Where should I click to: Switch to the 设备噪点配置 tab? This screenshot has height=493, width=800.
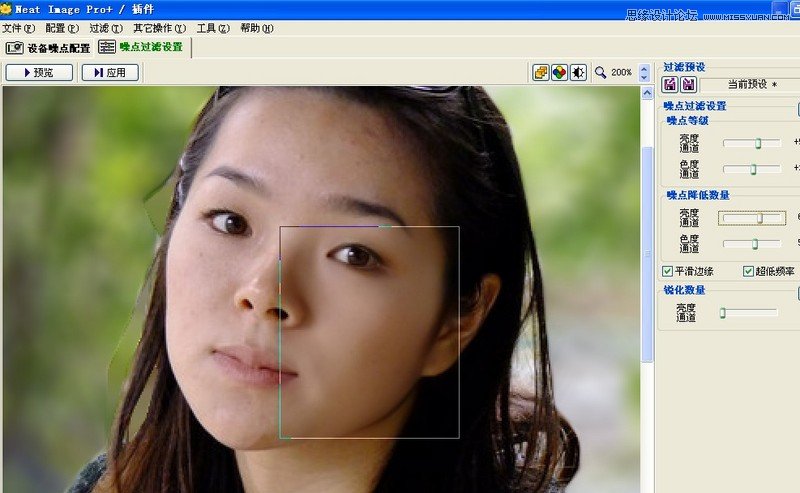pyautogui.click(x=48, y=48)
